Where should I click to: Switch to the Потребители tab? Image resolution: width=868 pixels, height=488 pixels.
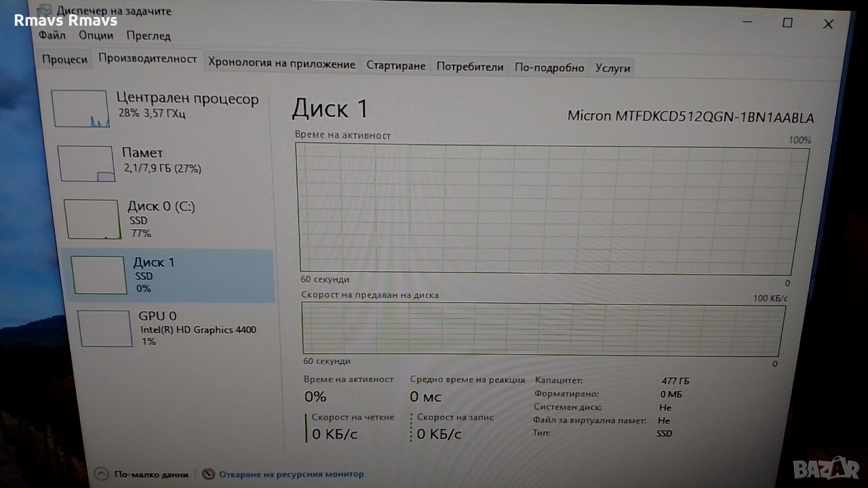point(470,66)
